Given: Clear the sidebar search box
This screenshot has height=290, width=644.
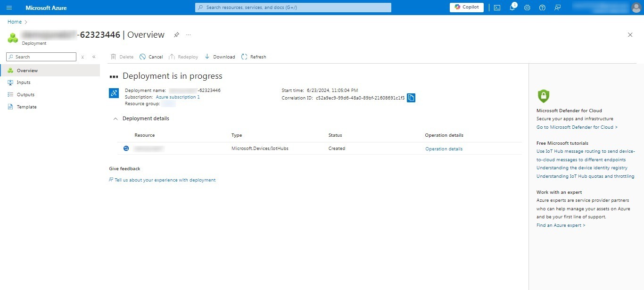Looking at the screenshot, I should pos(83,57).
